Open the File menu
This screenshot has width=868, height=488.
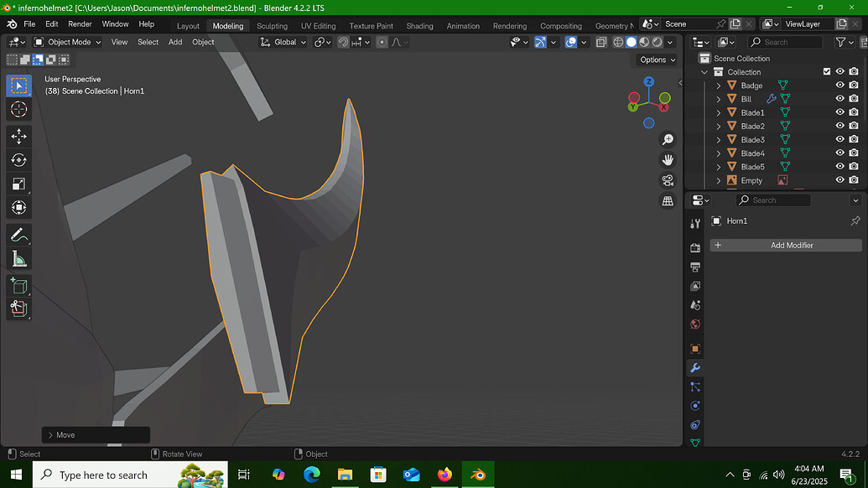pos(29,24)
